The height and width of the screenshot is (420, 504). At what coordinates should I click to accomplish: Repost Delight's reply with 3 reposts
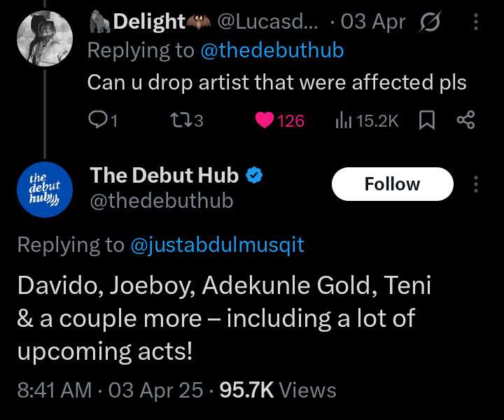click(187, 121)
